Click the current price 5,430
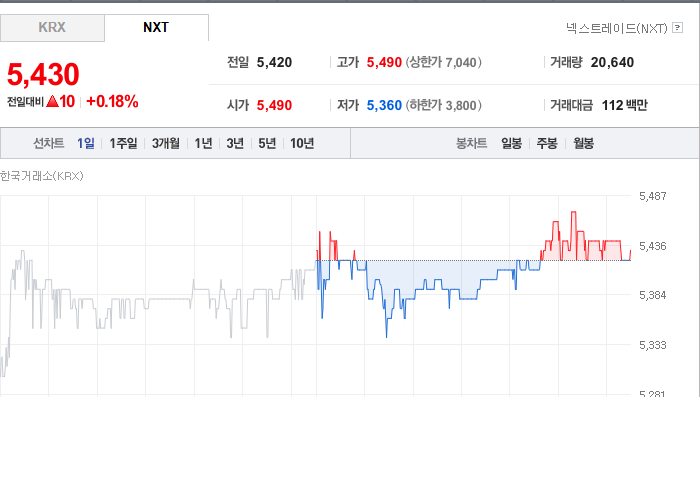 pos(43,74)
